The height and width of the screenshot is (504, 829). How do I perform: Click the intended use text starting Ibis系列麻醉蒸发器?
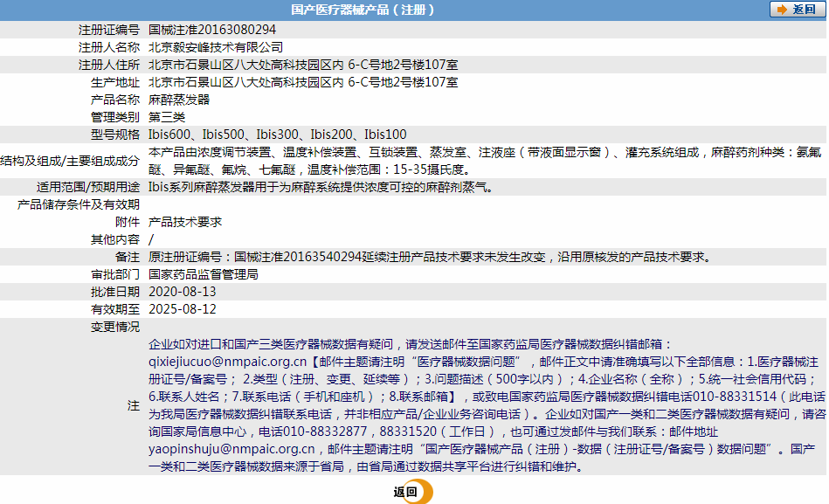(321, 187)
